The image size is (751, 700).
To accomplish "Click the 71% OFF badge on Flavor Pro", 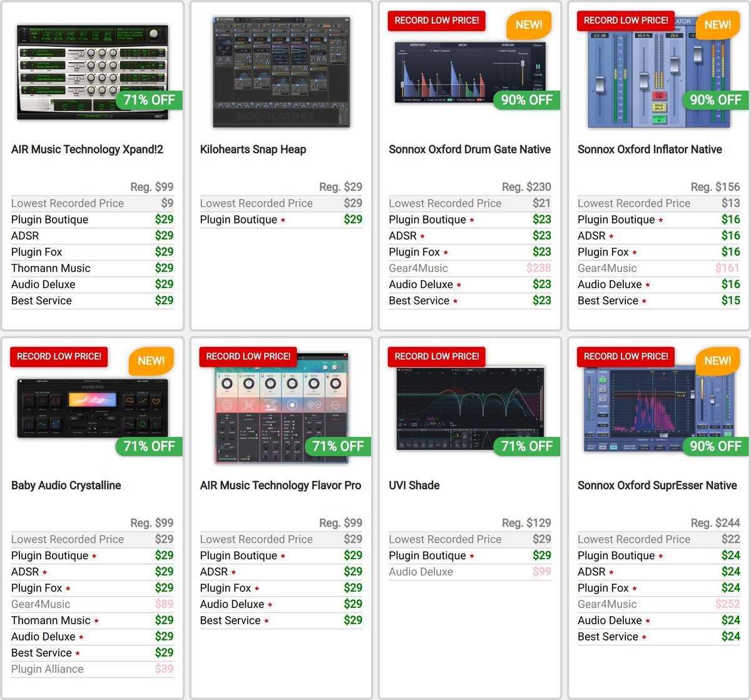I will pyautogui.click(x=338, y=446).
